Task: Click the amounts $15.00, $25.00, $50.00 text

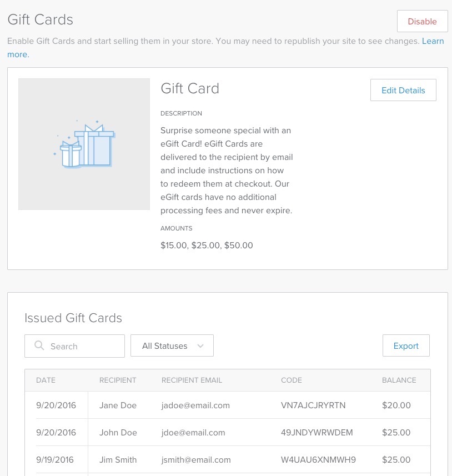Action: pyautogui.click(x=207, y=245)
